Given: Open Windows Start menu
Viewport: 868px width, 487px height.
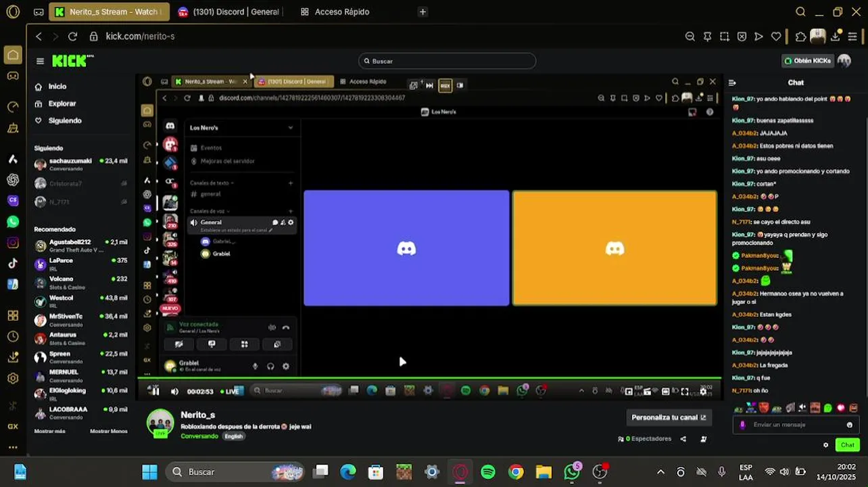Looking at the screenshot, I should pos(149,471).
